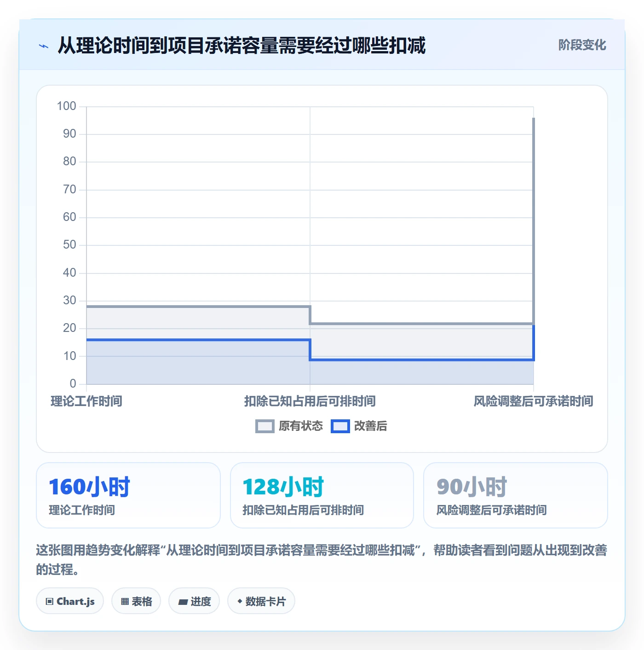Click 风险调整后可承诺时间 caption under 90小时
This screenshot has width=644, height=650.
tap(491, 510)
